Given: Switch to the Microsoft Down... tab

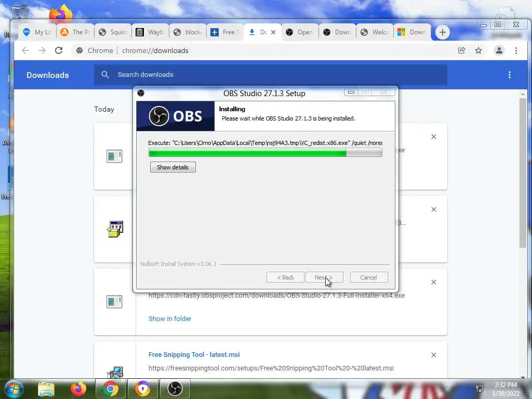Looking at the screenshot, I should (412, 32).
